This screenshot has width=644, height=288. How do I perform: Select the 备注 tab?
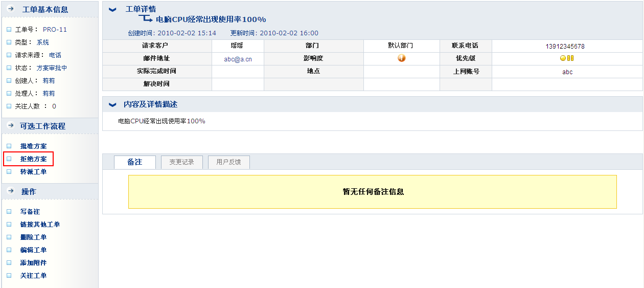(134, 162)
